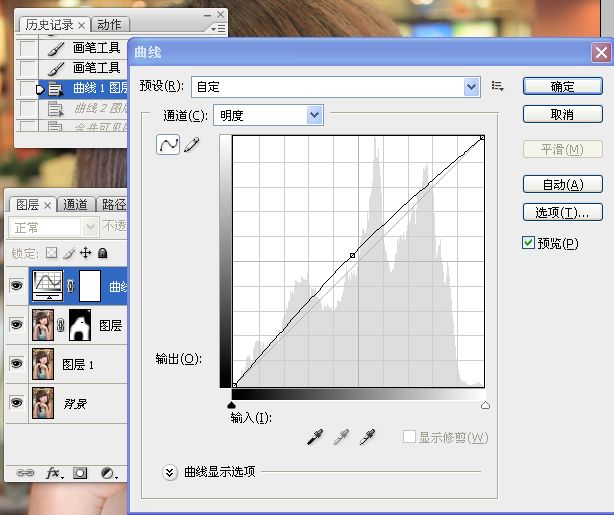Hide the curves adjustment layer
This screenshot has height=515, width=614.
pos(16,286)
